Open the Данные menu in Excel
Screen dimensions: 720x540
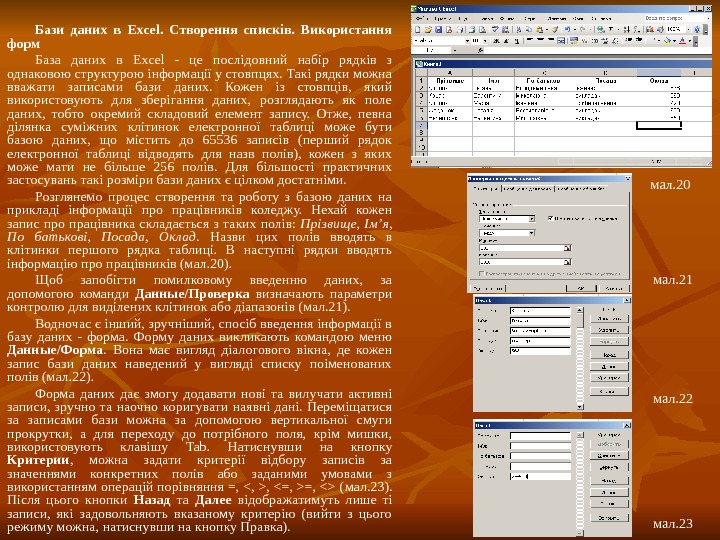[x=557, y=18]
